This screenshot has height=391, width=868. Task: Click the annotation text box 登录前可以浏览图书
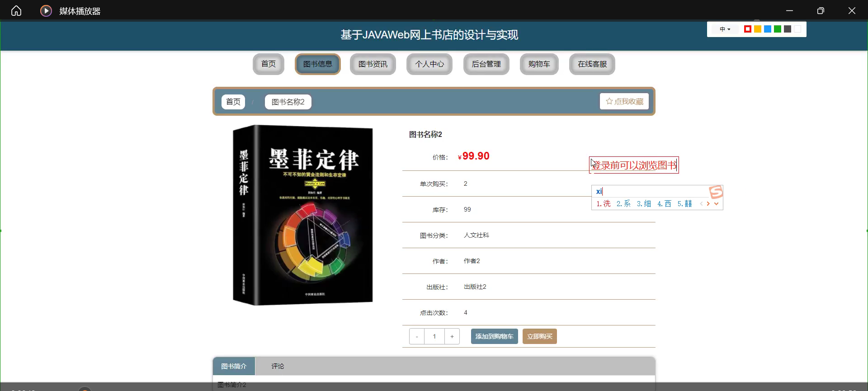[634, 165]
